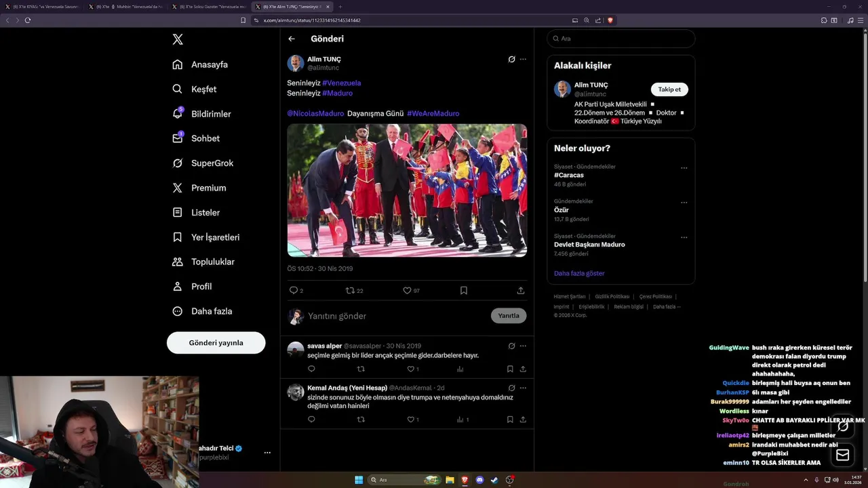868x488 pixels.
Task: Open Alim TUNÇ's profile avatar in post
Action: [x=296, y=63]
